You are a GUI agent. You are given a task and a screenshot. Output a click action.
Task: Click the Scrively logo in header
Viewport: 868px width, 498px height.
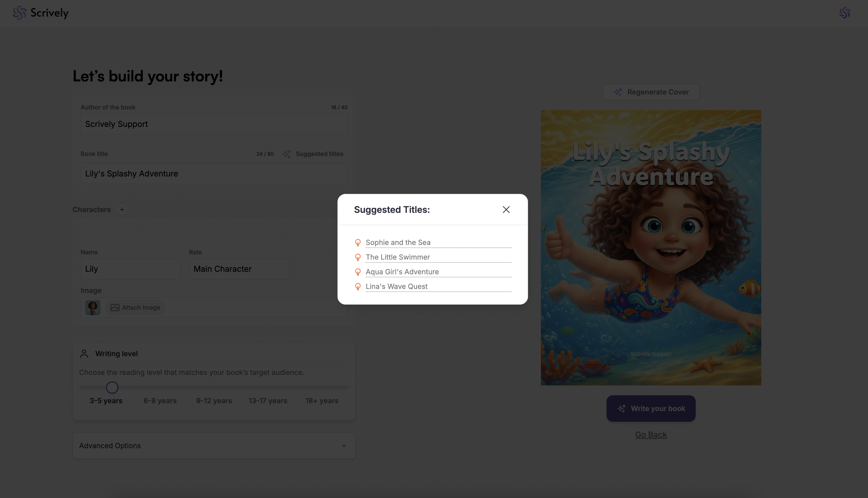tap(40, 13)
